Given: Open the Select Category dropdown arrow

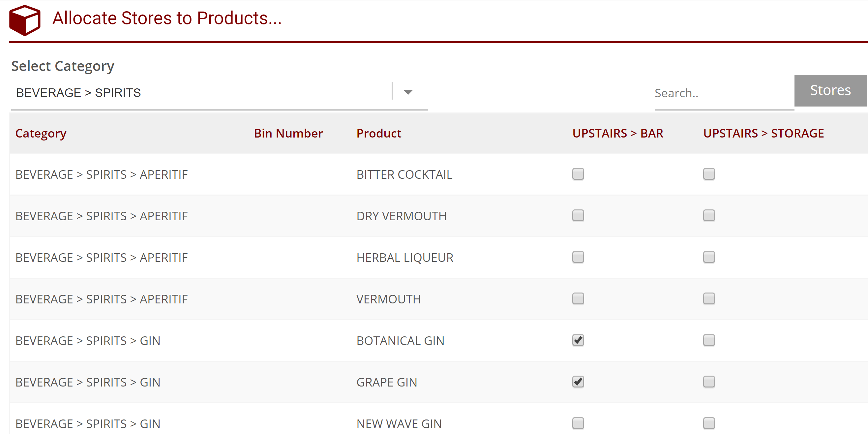Looking at the screenshot, I should [x=408, y=92].
